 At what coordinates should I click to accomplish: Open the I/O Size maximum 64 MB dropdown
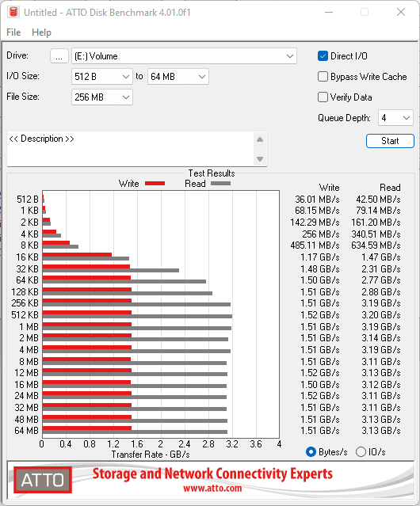(x=178, y=77)
